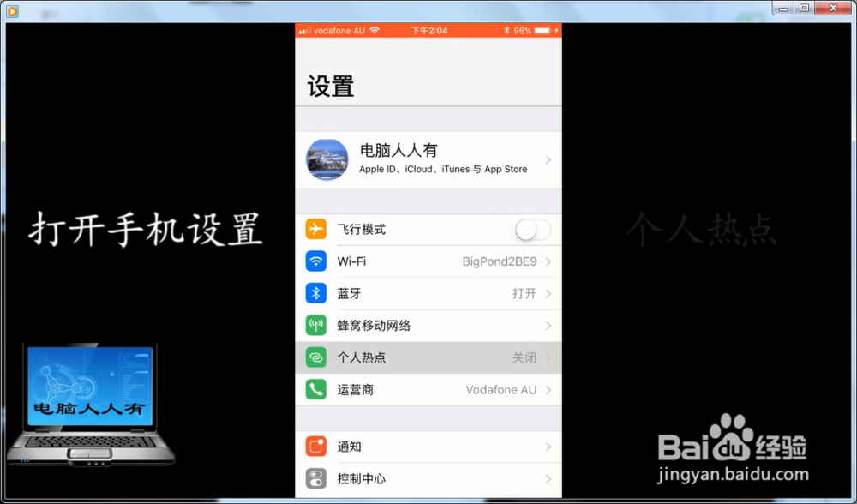Tap the Bluetooth 蓝牙 icon
This screenshot has height=504, width=857.
click(x=316, y=293)
